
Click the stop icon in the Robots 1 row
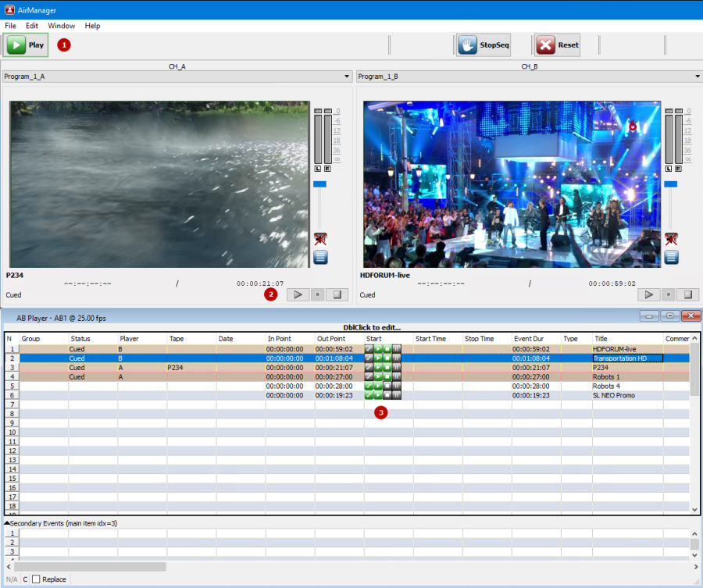tap(387, 377)
